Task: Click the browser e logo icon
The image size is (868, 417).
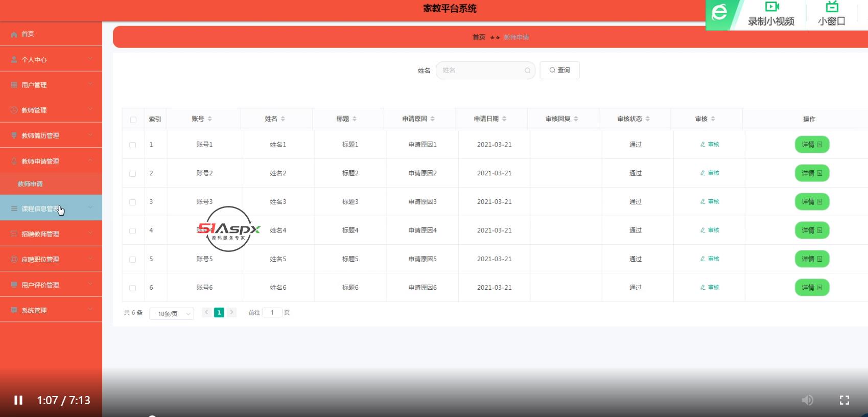Action: [x=719, y=11]
